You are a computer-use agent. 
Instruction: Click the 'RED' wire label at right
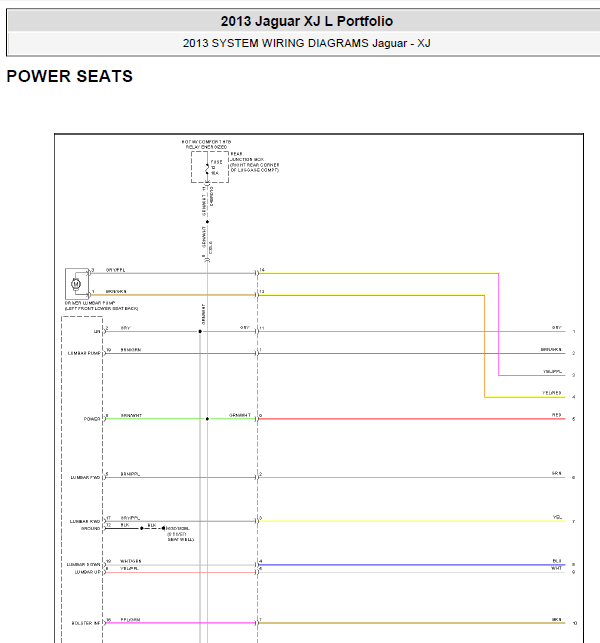click(x=557, y=415)
